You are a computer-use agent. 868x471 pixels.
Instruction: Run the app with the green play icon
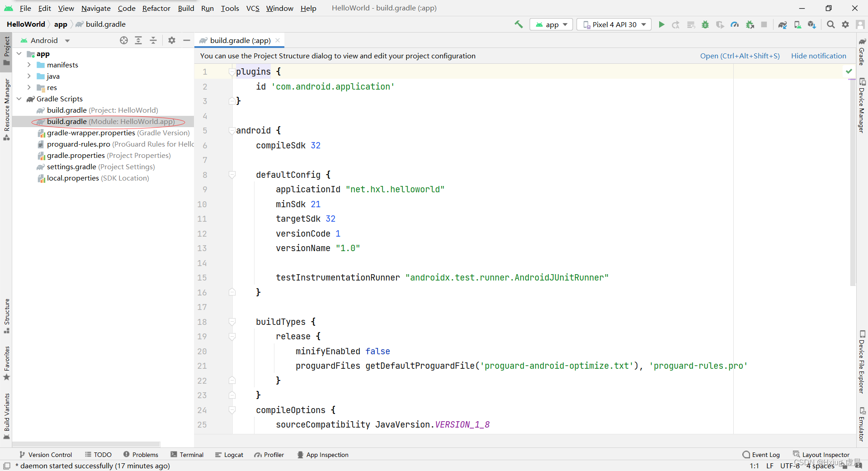661,24
